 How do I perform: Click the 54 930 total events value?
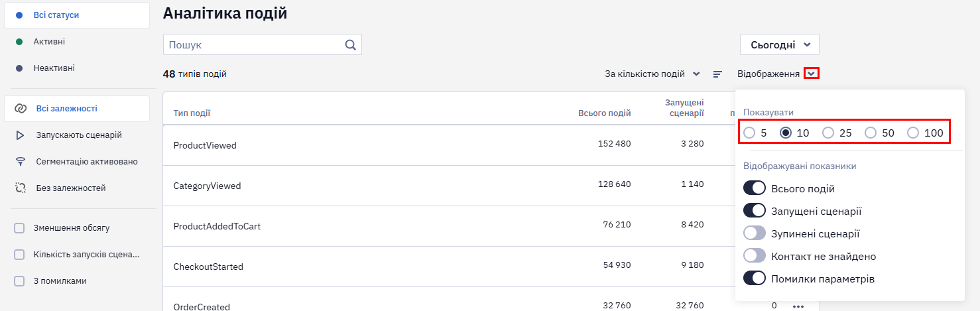[x=617, y=265]
